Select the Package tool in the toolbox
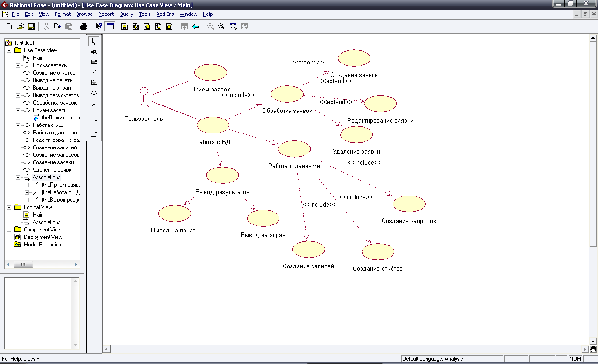Image resolution: width=598 pixels, height=364 pixels. pos(94,83)
